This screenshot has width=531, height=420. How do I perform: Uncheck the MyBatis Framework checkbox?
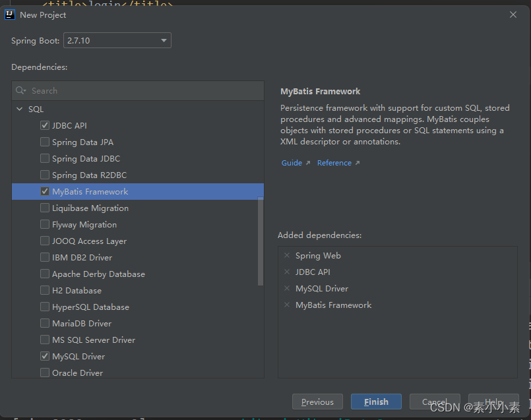click(45, 192)
